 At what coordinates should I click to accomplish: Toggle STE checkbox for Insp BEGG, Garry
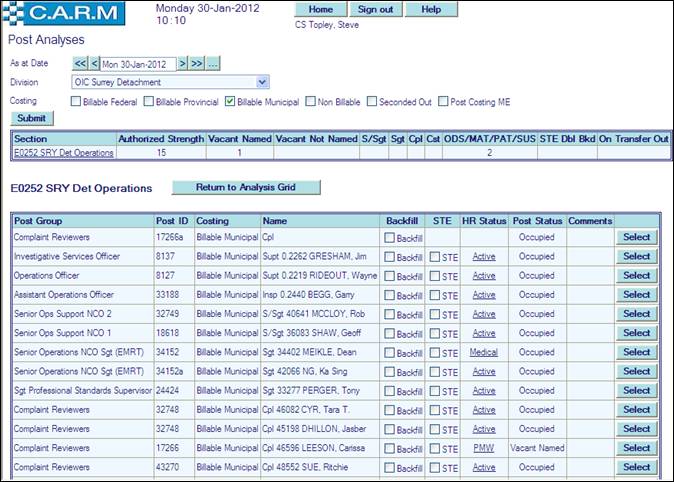[434, 295]
